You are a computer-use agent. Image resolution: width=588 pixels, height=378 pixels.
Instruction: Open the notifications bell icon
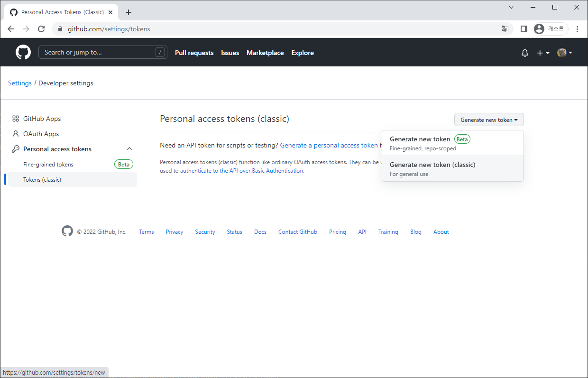524,53
